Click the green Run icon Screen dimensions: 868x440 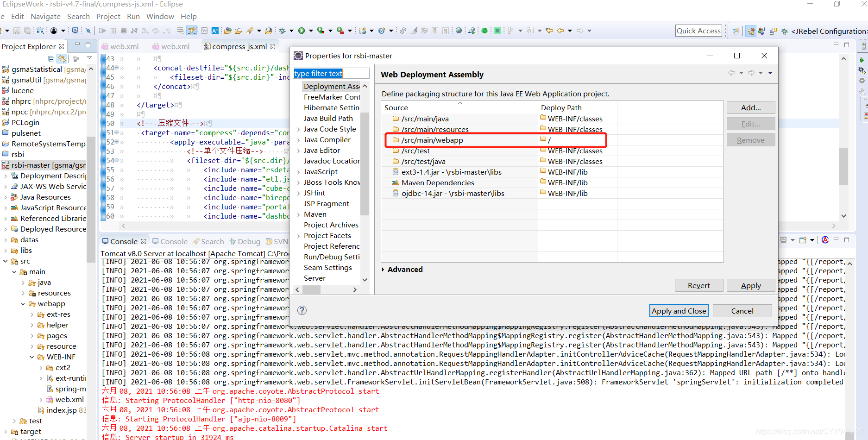(x=302, y=31)
